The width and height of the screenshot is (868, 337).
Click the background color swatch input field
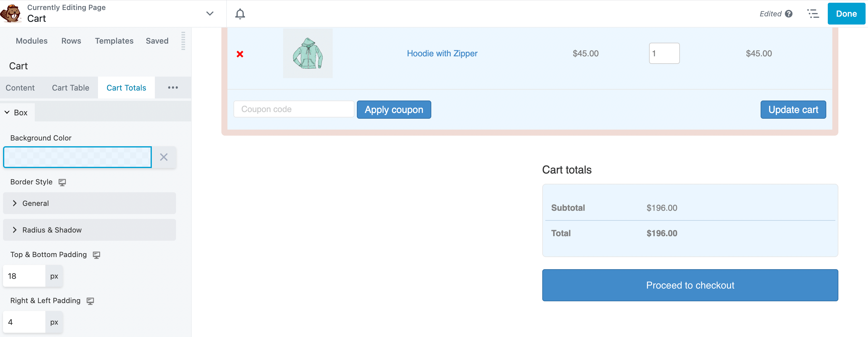pos(77,157)
